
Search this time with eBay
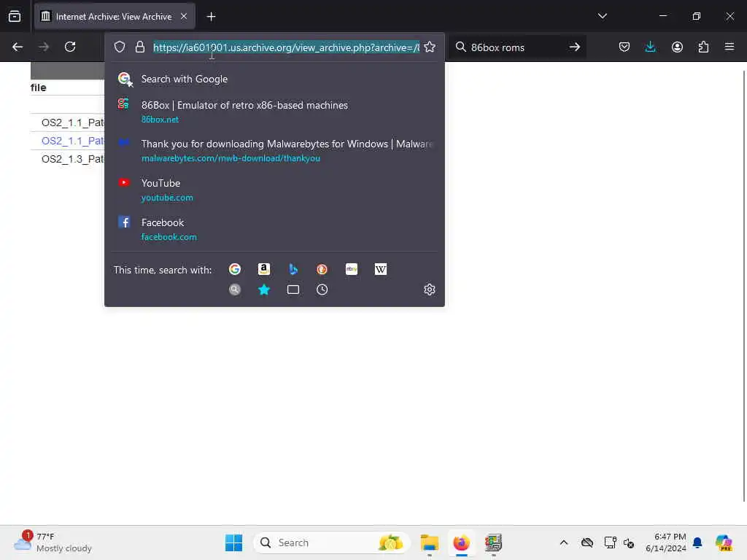[352, 270]
